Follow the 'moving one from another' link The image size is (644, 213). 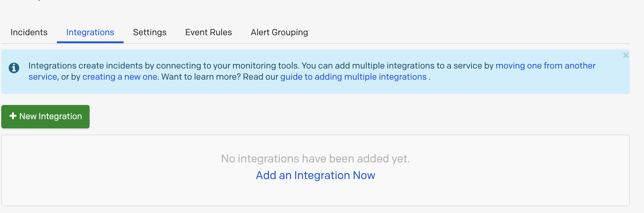545,66
